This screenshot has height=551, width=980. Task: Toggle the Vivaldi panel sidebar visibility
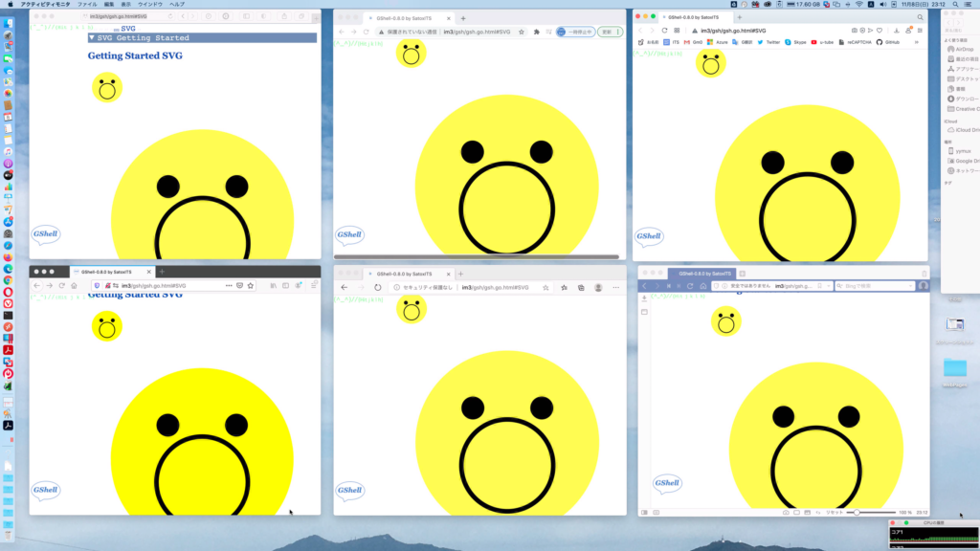[x=644, y=512]
